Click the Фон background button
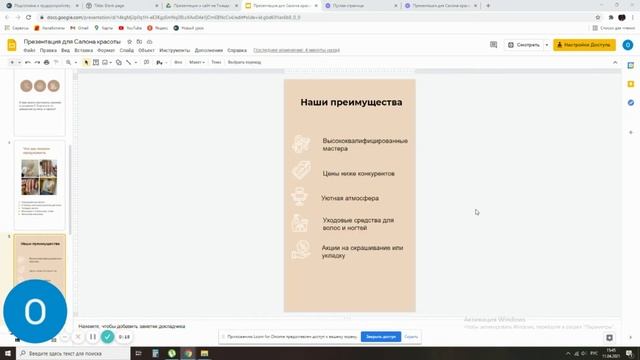 178,62
